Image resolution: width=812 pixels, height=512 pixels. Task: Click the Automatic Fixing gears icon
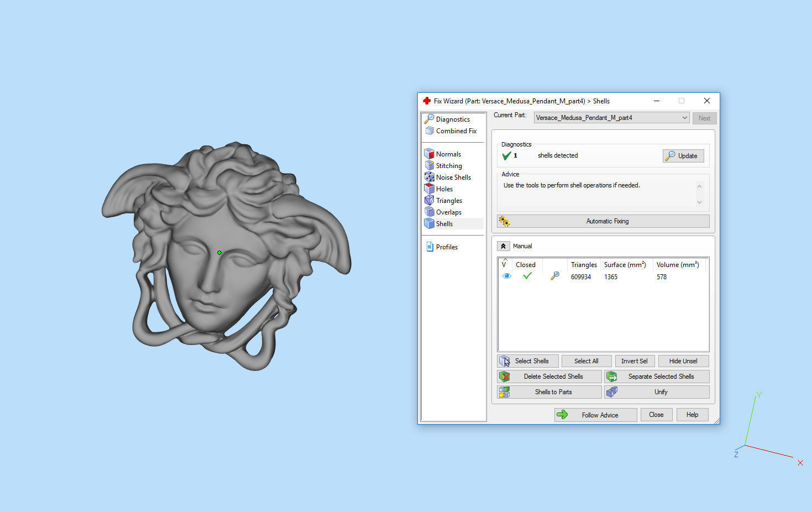504,221
